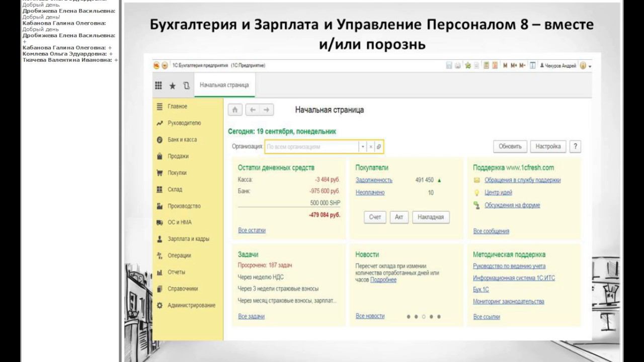Viewport: 644px width, 362px height.
Task: Open the Все ссылки link
Action: pyautogui.click(x=487, y=317)
